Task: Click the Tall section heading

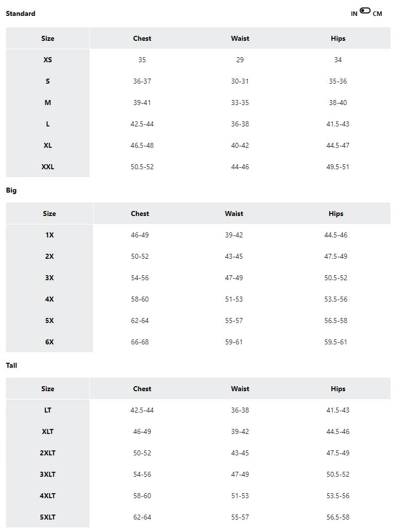Action: click(11, 365)
